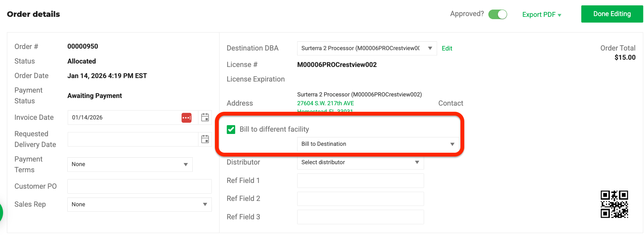
Task: Open the Bill to Destination dropdown
Action: tap(378, 144)
